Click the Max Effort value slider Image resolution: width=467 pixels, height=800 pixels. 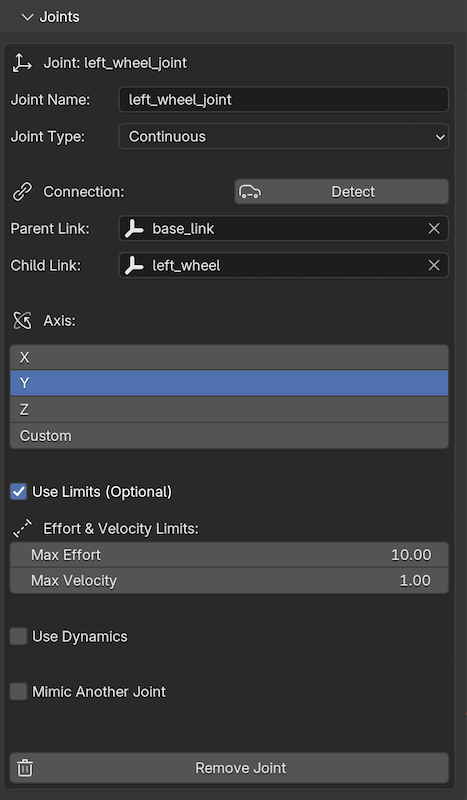coord(229,555)
